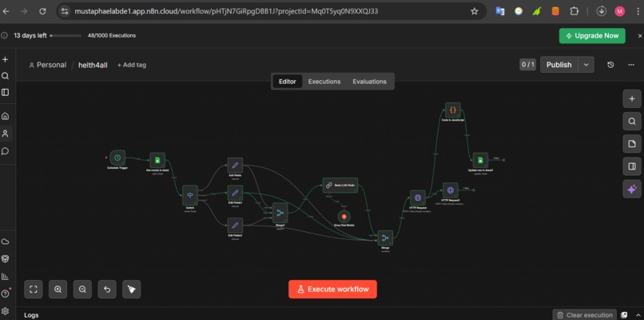Image resolution: width=644 pixels, height=320 pixels.
Task: Select the Groq Chat Model node
Action: (x=344, y=216)
